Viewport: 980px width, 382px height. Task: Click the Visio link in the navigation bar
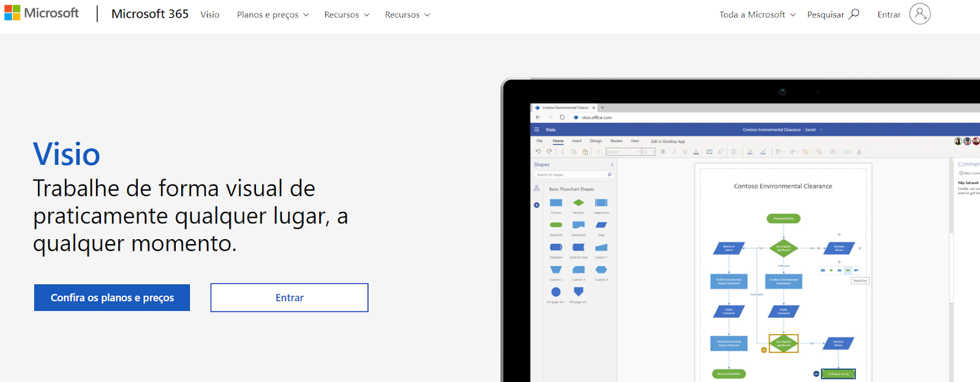(x=209, y=15)
